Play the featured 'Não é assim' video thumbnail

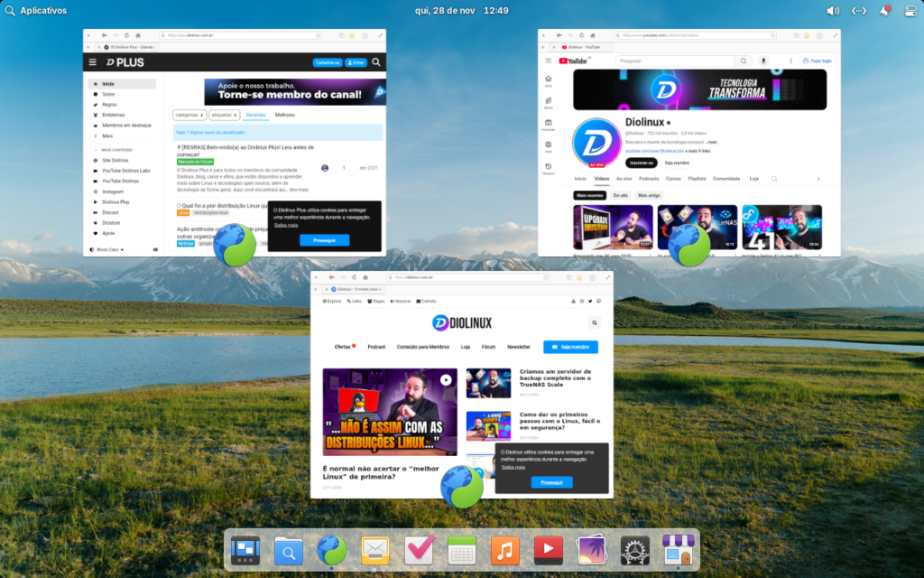tap(390, 412)
